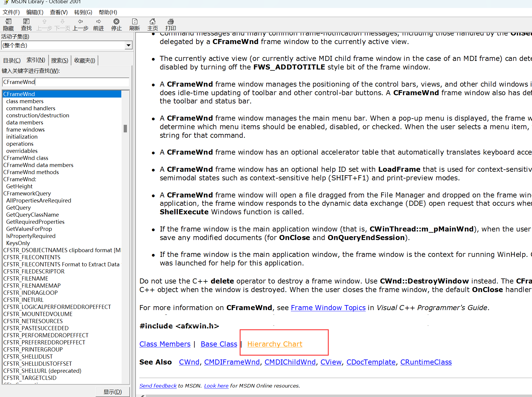532x397 pixels.
Task: Select 'CFSTR_MOUNTEDVOLUME' index entry
Action: click(x=38, y=314)
